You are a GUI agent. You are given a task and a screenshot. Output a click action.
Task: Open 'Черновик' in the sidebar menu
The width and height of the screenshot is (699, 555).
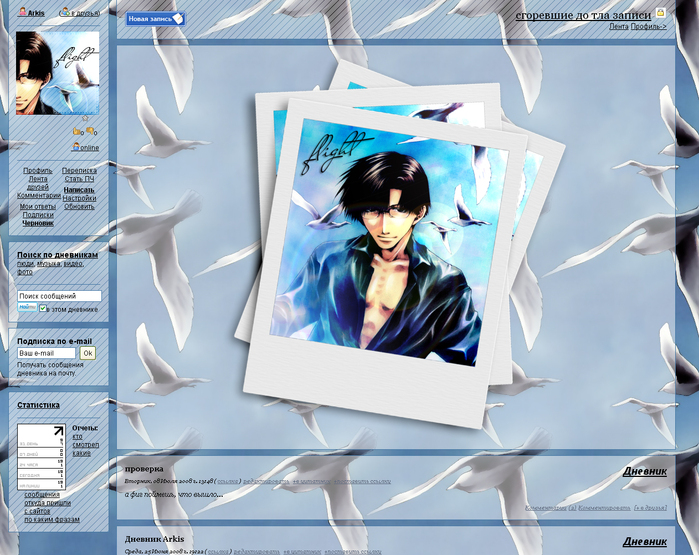[x=38, y=223]
